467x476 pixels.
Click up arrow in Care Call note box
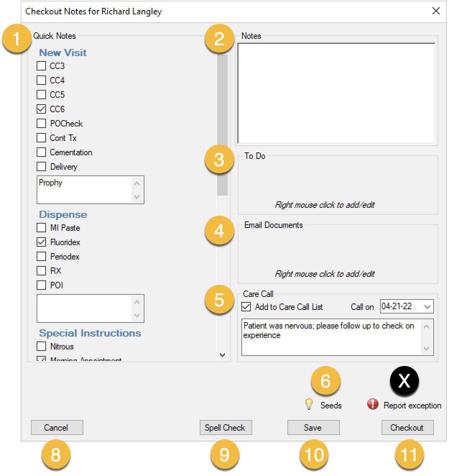click(426, 327)
